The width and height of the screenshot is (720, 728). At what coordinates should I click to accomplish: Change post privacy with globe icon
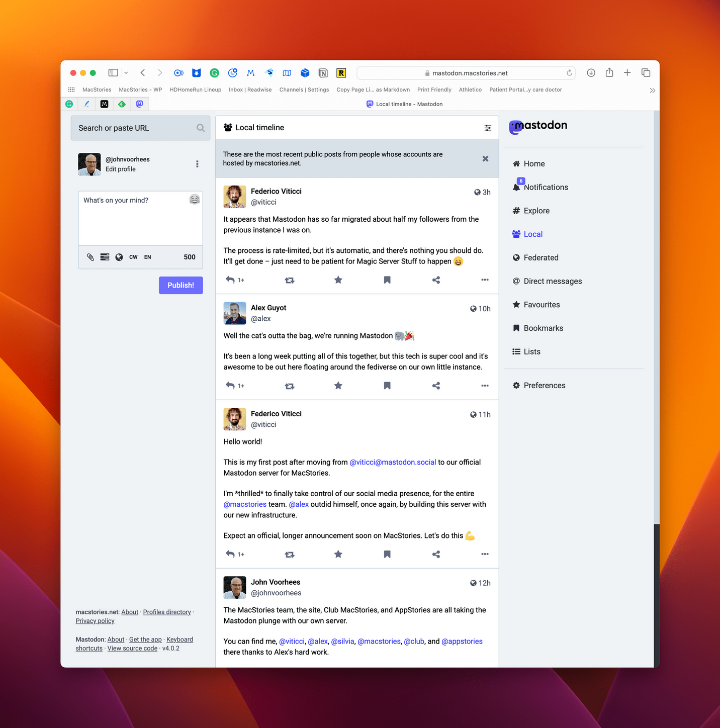[119, 257]
